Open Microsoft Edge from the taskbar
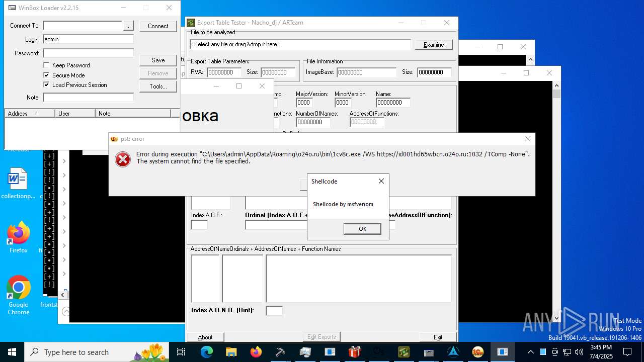The image size is (644, 362). click(x=207, y=352)
